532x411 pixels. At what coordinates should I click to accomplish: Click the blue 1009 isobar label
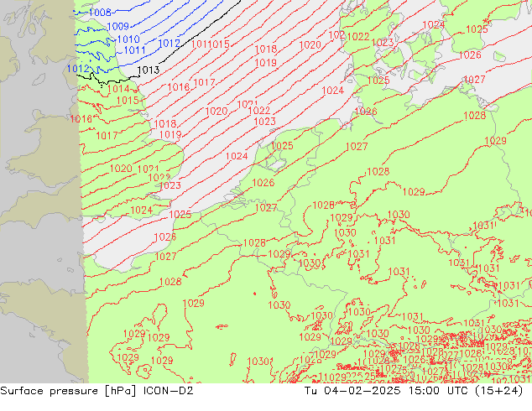[117, 27]
